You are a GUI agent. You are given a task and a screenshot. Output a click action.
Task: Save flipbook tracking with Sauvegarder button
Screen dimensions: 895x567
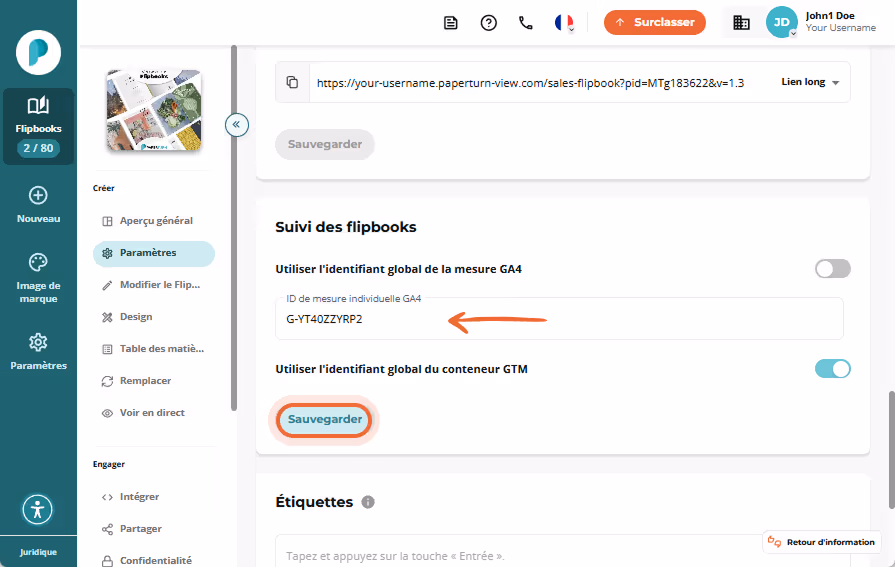click(x=324, y=420)
